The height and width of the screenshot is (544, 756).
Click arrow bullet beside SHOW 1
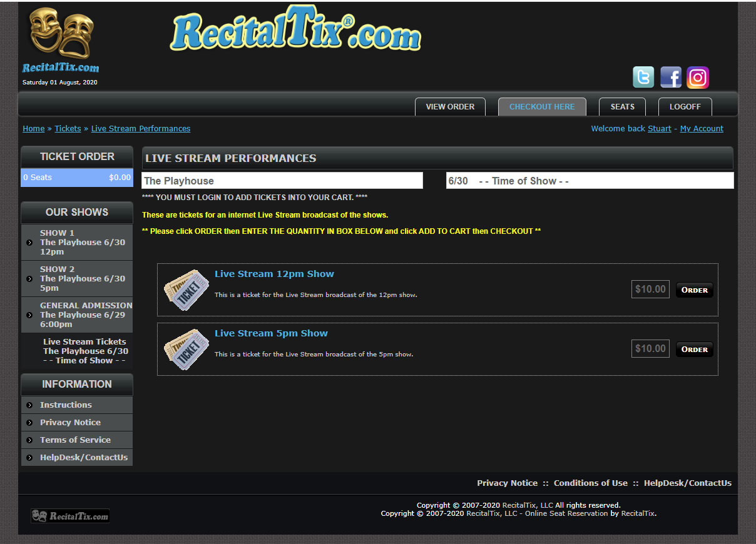(29, 242)
